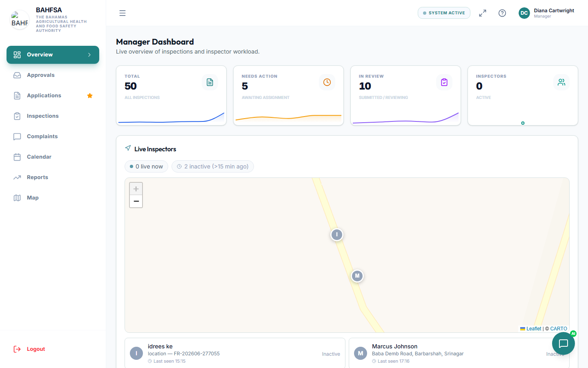Select the 2 inactive filter chip

(213, 166)
